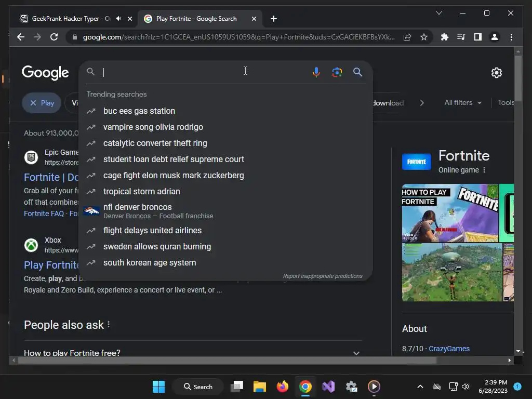Select nfl denver broncos suggestion
532x399 pixels.
pos(225,211)
